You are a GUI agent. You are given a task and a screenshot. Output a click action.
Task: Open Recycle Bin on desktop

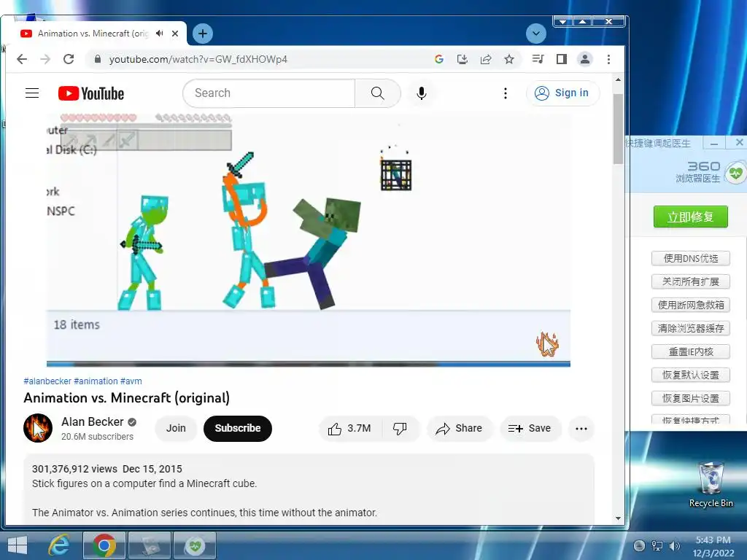711,485
